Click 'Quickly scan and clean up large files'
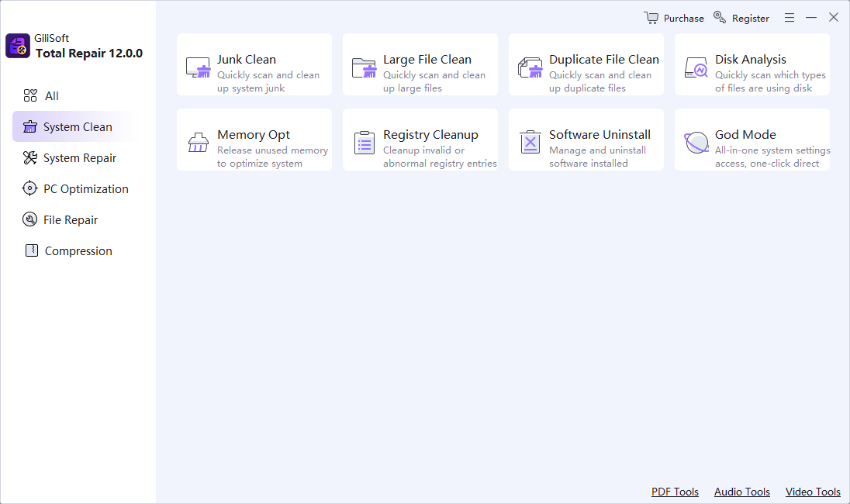Image resolution: width=850 pixels, height=504 pixels. point(434,82)
